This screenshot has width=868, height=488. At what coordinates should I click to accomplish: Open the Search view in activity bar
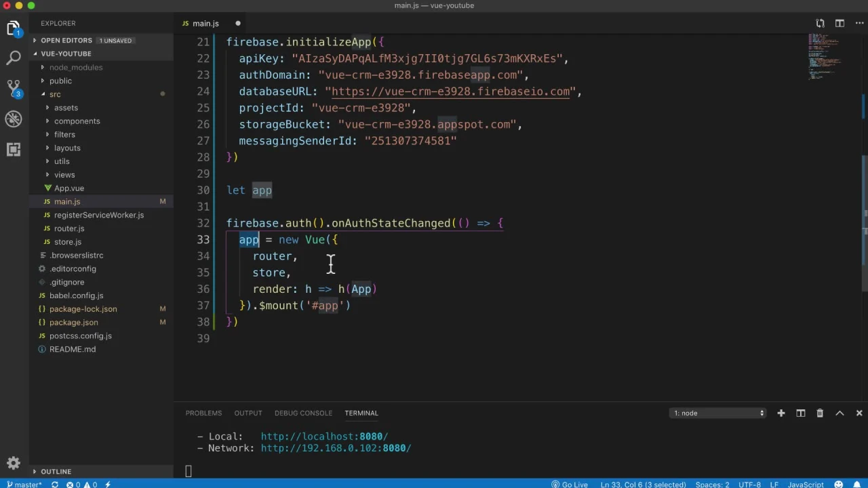pos(14,58)
